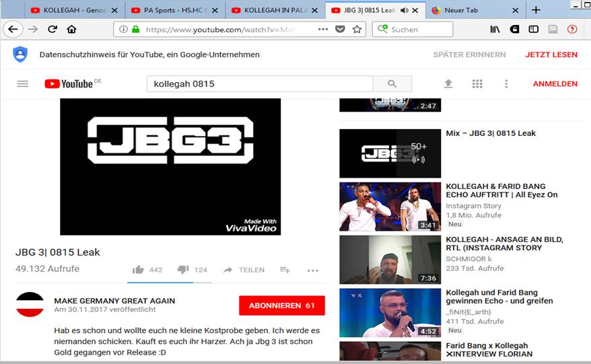Click the privacy shield icon

[x=20, y=54]
